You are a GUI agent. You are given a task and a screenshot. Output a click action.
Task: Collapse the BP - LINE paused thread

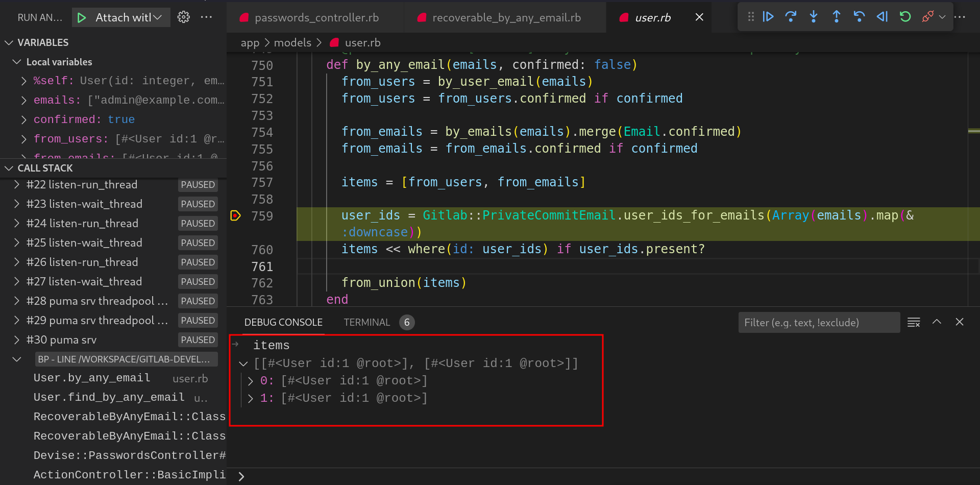pos(17,359)
